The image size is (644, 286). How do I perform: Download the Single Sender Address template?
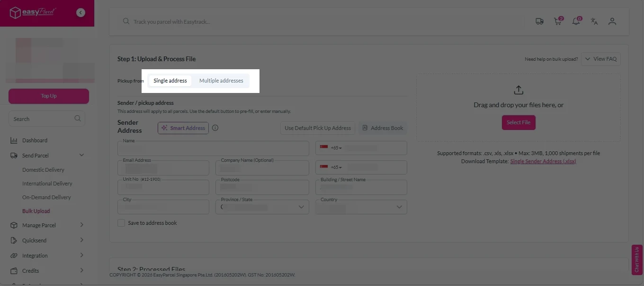click(x=543, y=161)
